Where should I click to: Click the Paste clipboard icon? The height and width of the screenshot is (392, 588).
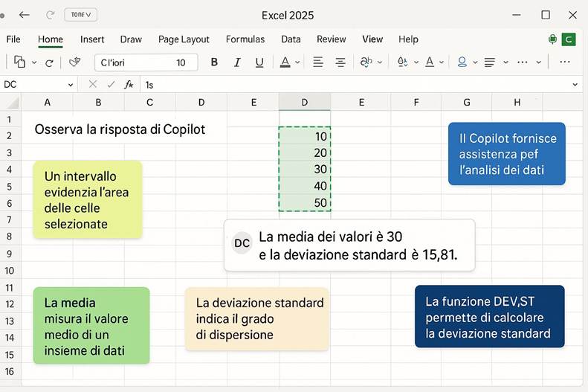pyautogui.click(x=19, y=62)
